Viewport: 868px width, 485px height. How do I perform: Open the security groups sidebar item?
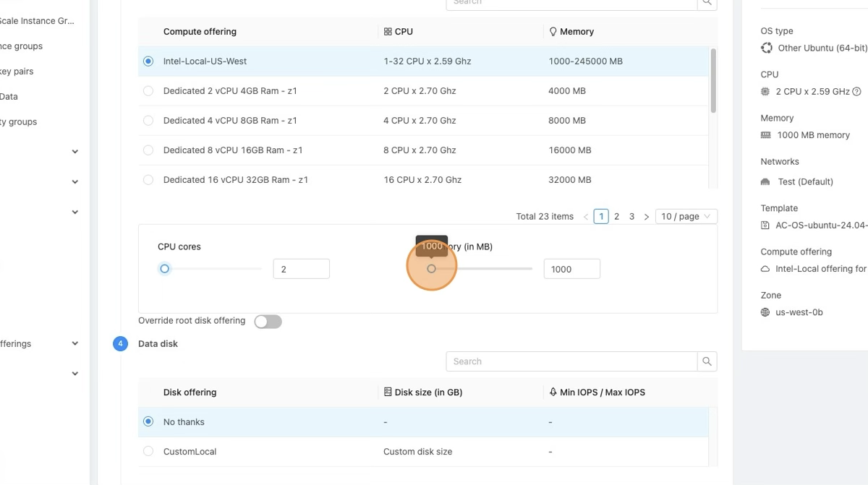click(x=18, y=122)
